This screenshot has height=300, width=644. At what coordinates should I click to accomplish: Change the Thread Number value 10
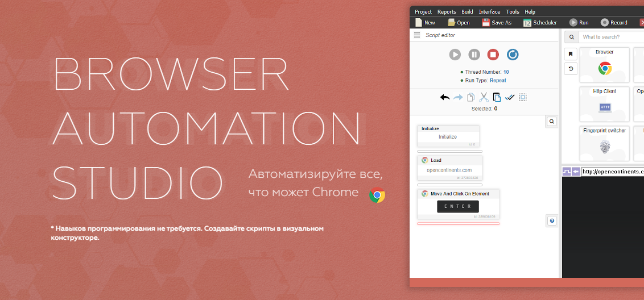(506, 72)
